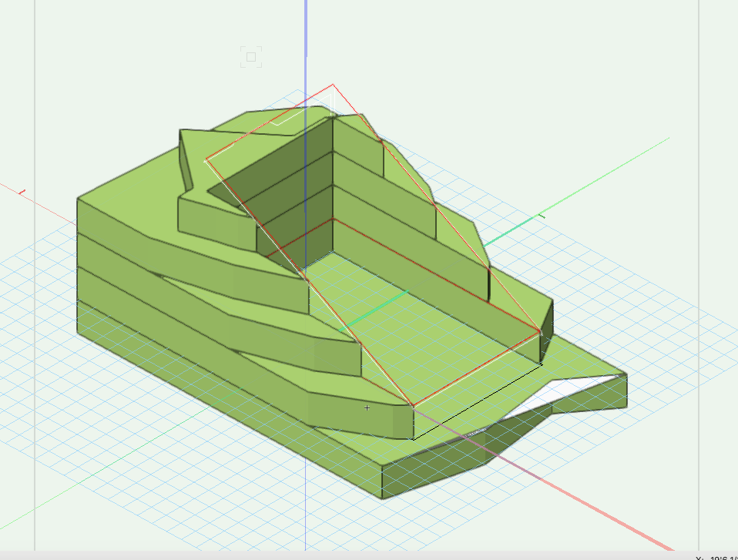Pick the left corner of the red rectangle
This screenshot has width=738, height=560.
pos(205,161)
